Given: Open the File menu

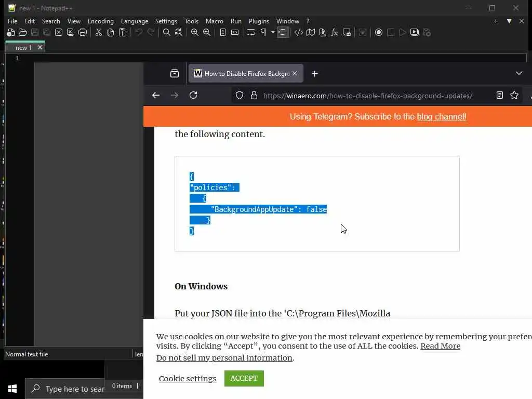Looking at the screenshot, I should pyautogui.click(x=12, y=21).
